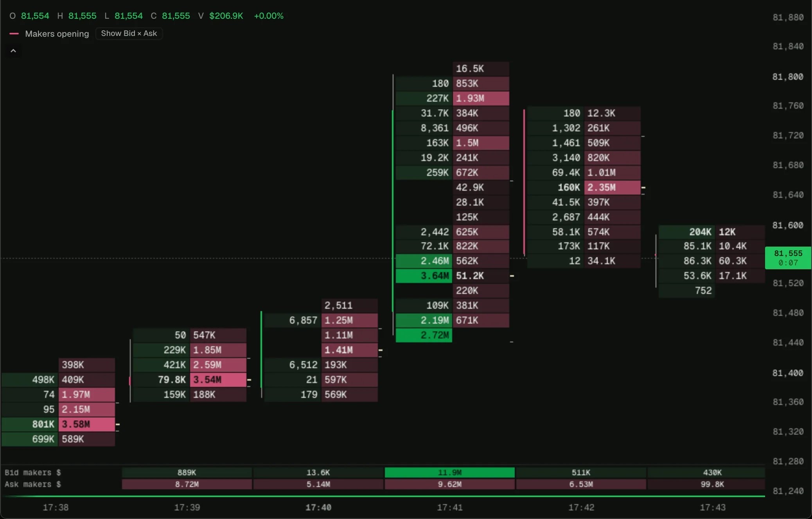The image size is (812, 519).
Task: Click the 3,140 bid cell
Action: coord(555,158)
